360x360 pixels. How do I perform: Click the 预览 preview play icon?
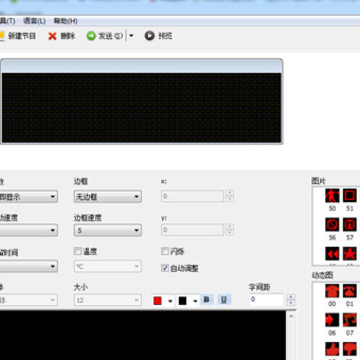point(150,36)
